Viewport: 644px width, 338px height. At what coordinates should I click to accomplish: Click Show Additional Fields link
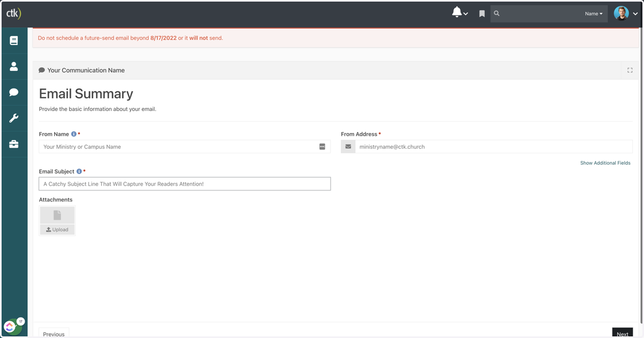[605, 163]
